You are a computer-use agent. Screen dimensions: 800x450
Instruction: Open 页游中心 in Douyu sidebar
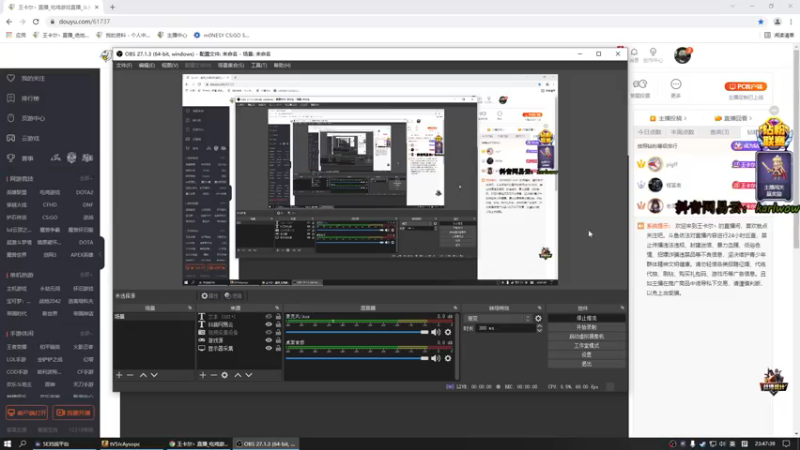tap(33, 118)
